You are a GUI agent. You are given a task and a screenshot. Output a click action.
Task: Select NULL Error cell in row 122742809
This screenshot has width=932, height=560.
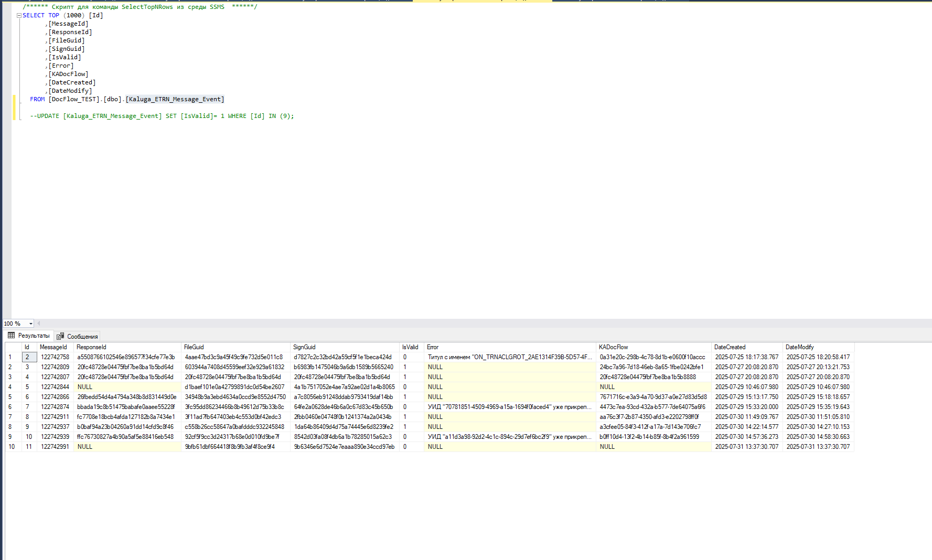(x=510, y=367)
